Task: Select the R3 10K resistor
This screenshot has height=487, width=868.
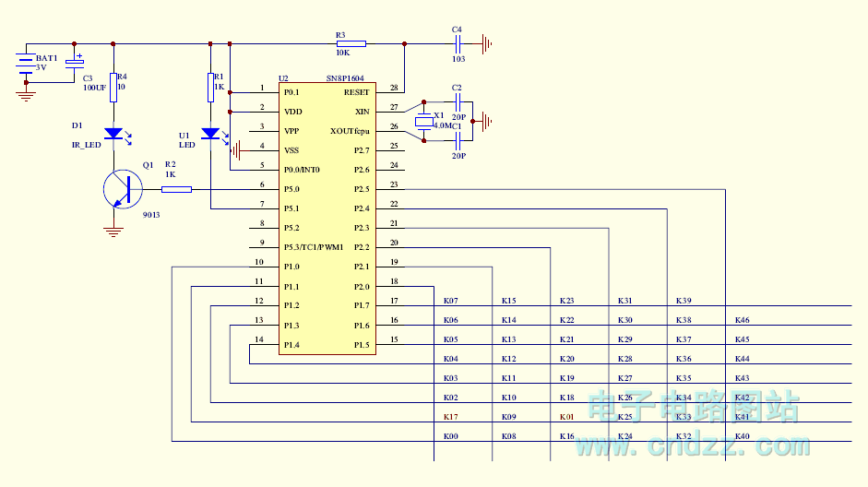Action: [351, 43]
